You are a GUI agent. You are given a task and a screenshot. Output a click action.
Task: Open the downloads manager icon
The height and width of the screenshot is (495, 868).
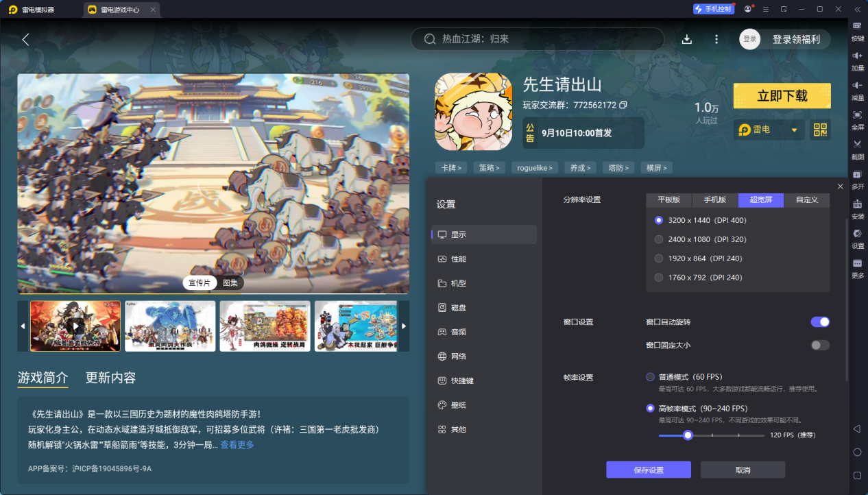pyautogui.click(x=687, y=39)
